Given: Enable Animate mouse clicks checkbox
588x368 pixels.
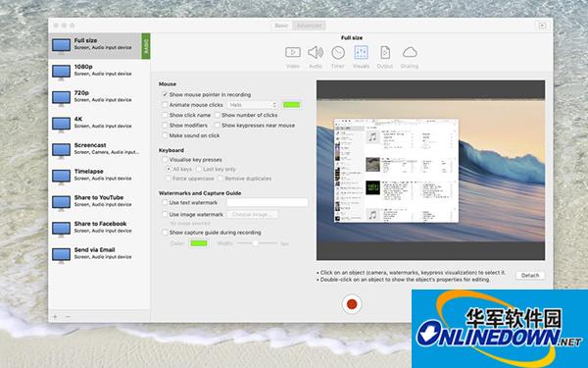Looking at the screenshot, I should (x=165, y=105).
